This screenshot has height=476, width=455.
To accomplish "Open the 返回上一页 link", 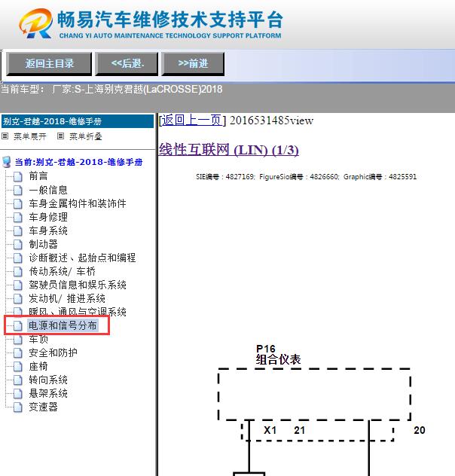I will tap(192, 121).
